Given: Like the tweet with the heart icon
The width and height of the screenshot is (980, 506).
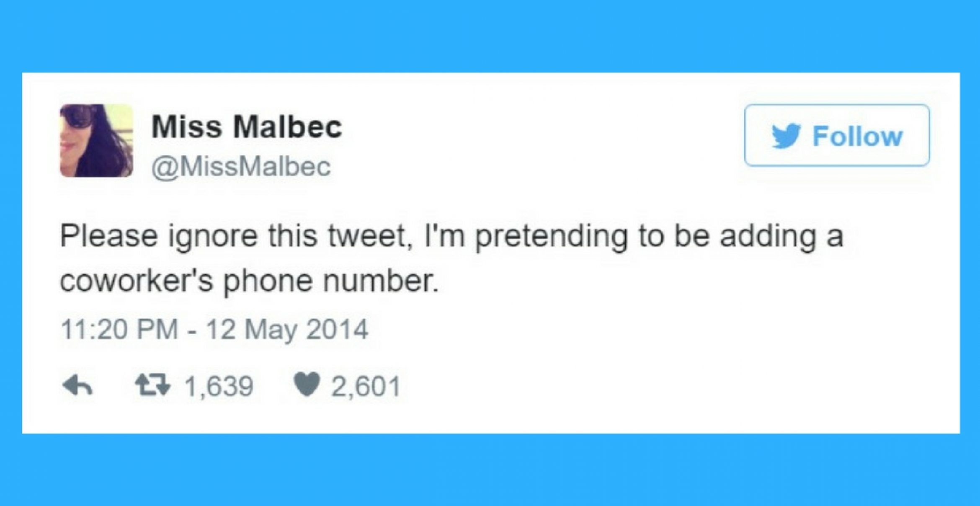Looking at the screenshot, I should click(307, 385).
